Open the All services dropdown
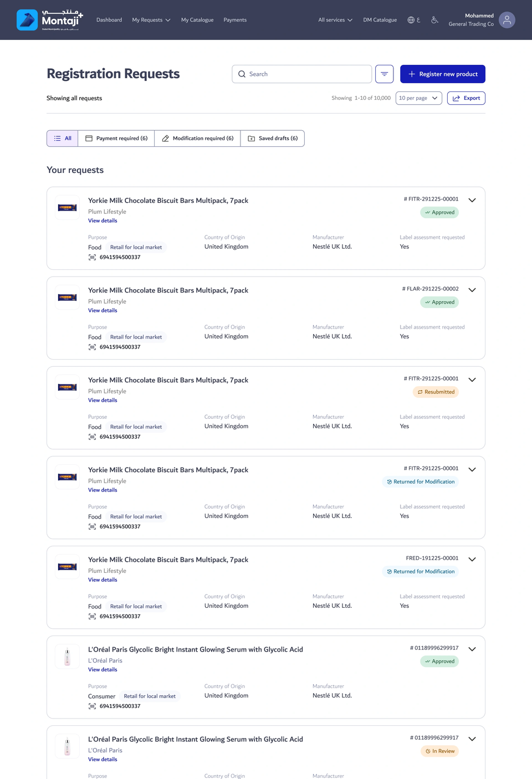The width and height of the screenshot is (532, 779). pyautogui.click(x=335, y=20)
